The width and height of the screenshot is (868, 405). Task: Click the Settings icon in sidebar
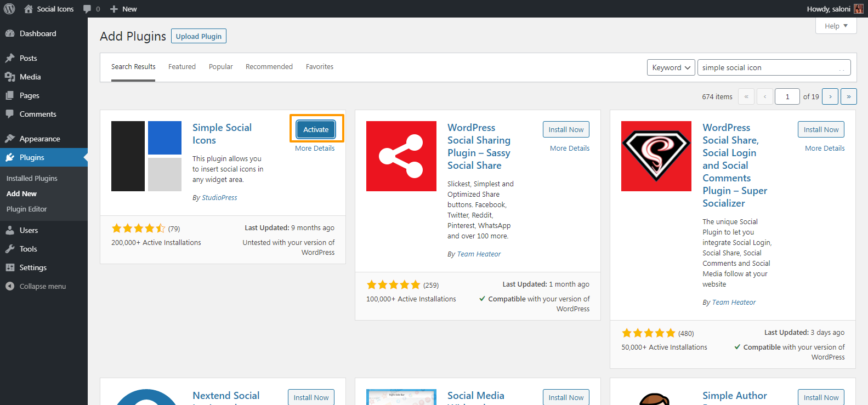point(10,267)
